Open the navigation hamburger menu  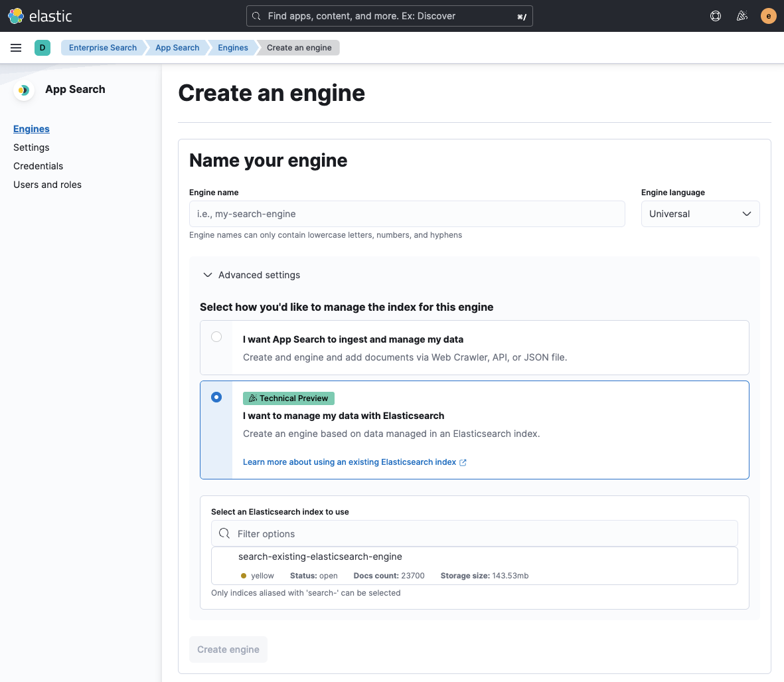[16, 47]
